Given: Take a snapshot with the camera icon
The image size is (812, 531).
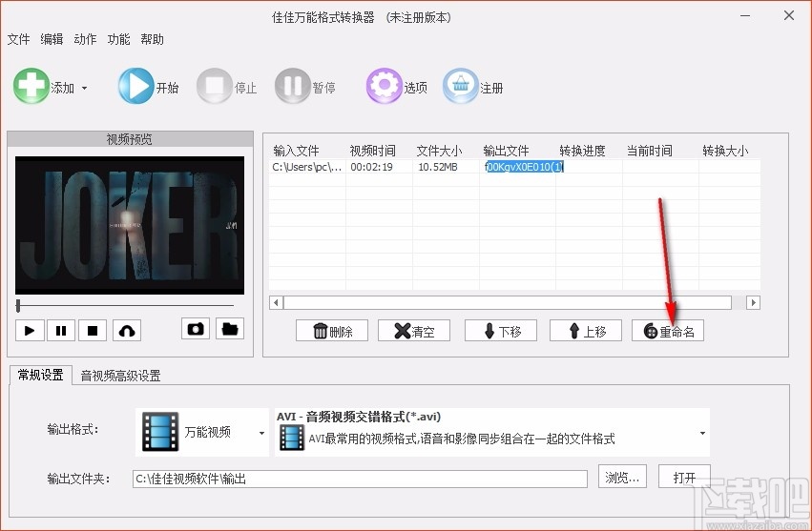Looking at the screenshot, I should click(196, 329).
